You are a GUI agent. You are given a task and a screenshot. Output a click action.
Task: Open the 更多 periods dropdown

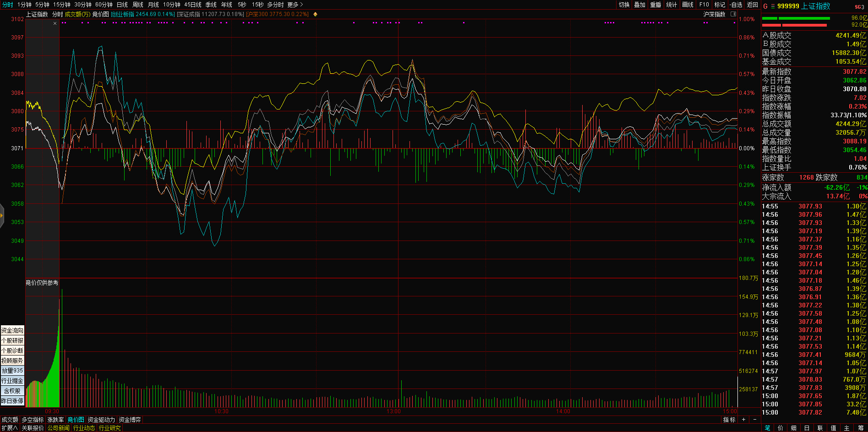click(295, 5)
